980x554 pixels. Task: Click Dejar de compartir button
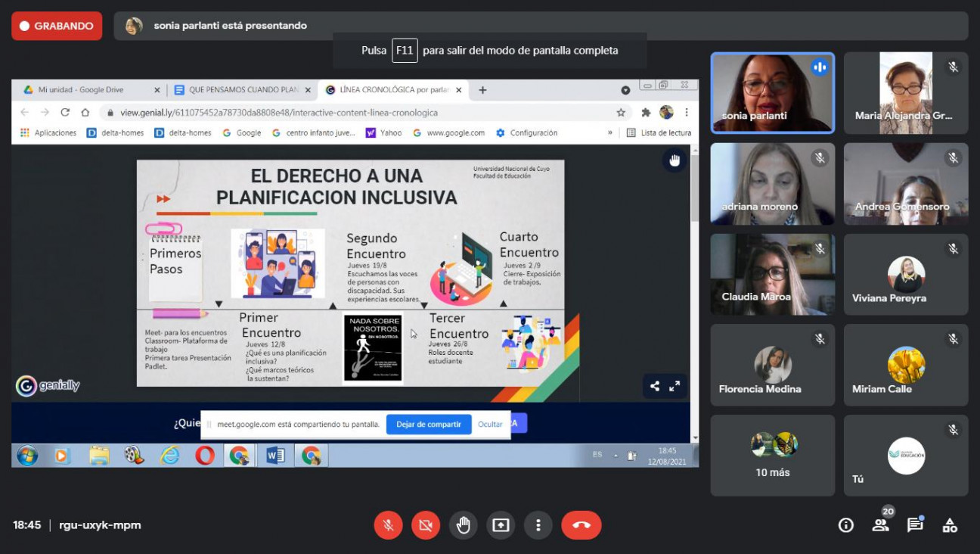pos(429,424)
